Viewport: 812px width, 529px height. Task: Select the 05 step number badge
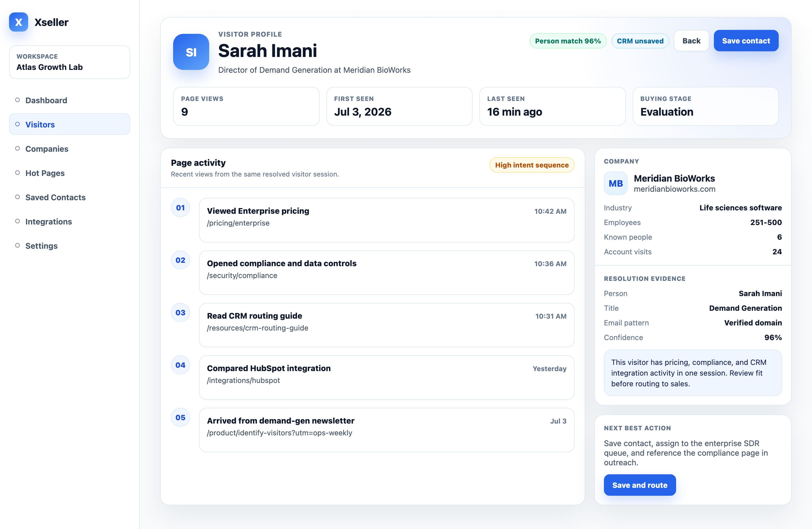point(180,417)
